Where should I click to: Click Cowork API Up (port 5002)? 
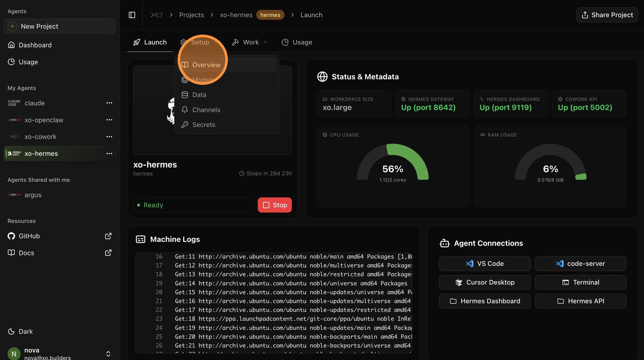[x=589, y=104]
